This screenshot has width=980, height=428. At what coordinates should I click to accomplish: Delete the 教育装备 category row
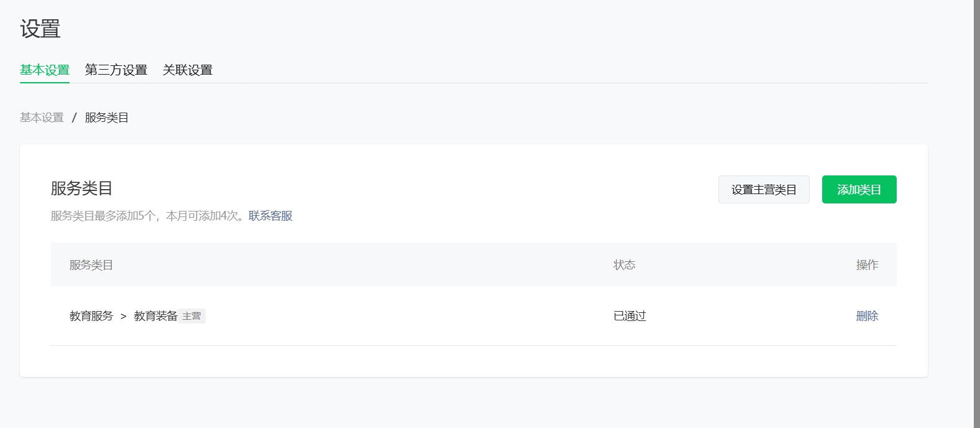coord(867,316)
